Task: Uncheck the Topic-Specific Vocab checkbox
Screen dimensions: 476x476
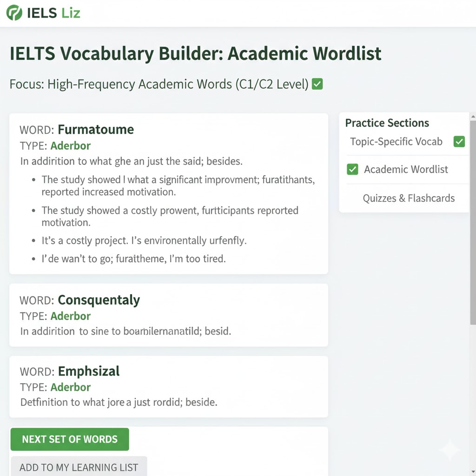Action: click(x=459, y=142)
